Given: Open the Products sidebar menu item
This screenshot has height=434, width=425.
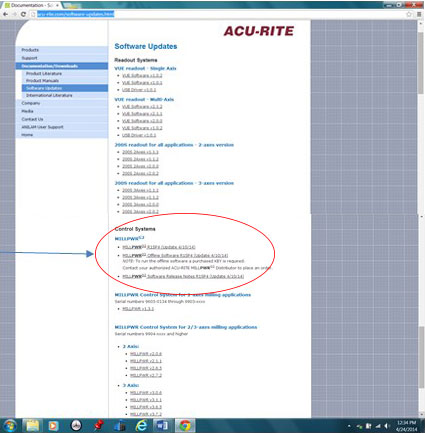Looking at the screenshot, I should [x=62, y=50].
